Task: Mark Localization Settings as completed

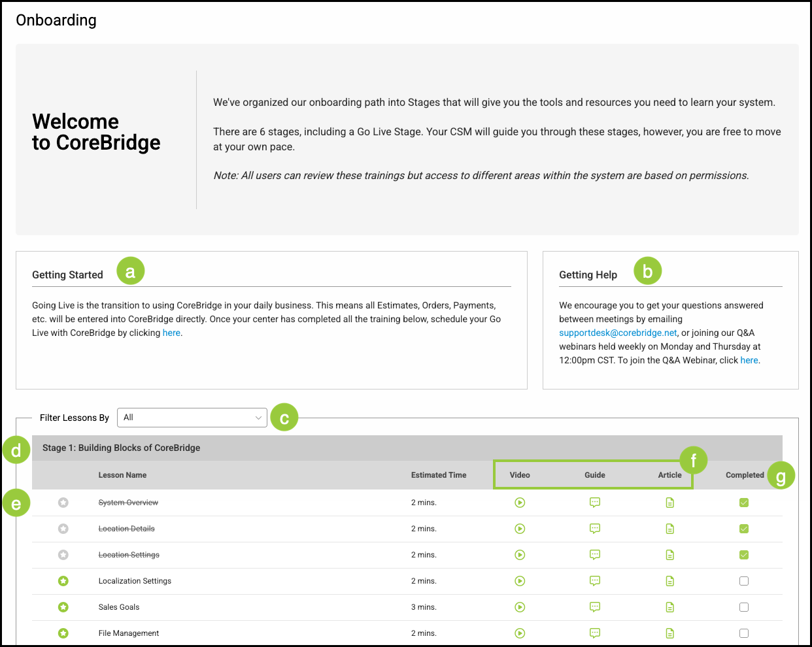Action: (x=744, y=581)
